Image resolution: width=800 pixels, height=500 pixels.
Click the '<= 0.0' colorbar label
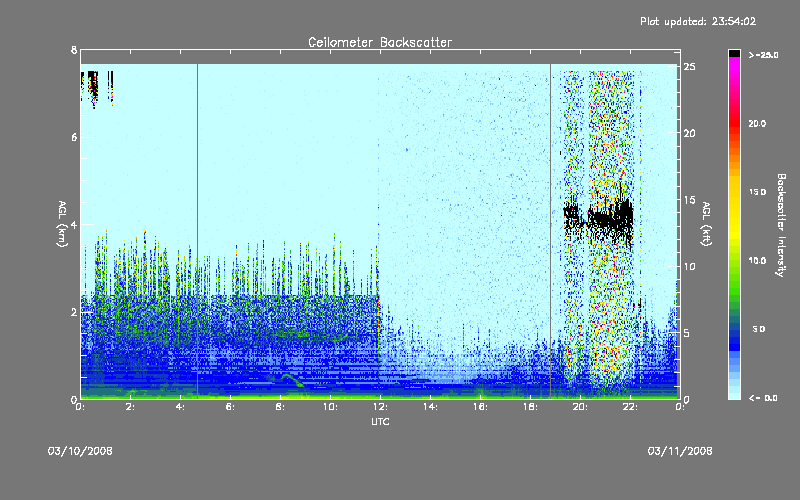(763, 398)
